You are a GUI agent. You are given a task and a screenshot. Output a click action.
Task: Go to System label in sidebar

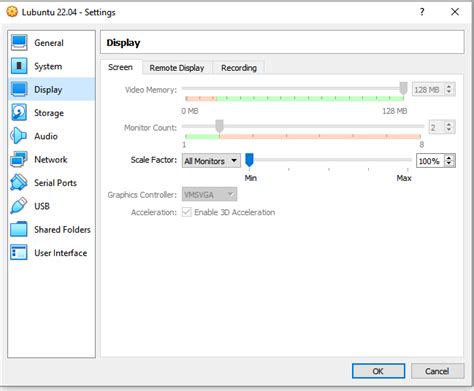pyautogui.click(x=48, y=66)
